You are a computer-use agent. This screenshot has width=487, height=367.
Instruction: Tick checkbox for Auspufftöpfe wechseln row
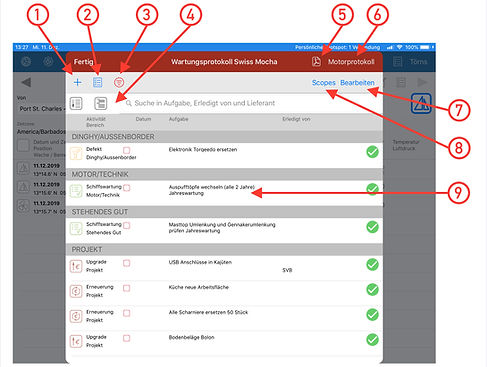[x=126, y=188]
